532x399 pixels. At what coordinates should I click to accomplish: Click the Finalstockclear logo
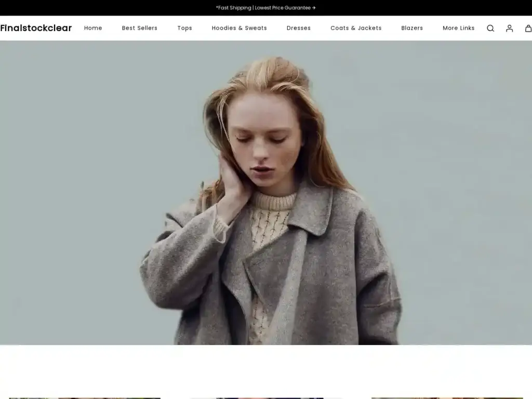pos(36,28)
